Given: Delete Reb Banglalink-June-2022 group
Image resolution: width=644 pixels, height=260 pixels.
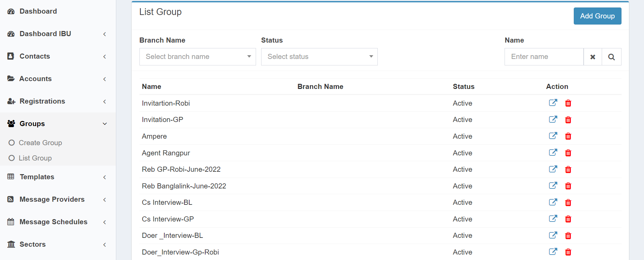Looking at the screenshot, I should pyautogui.click(x=568, y=186).
